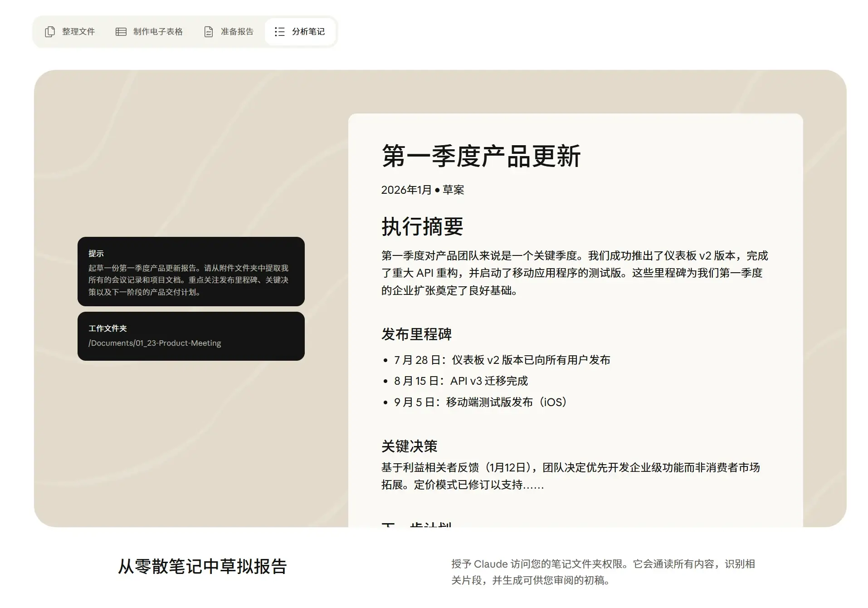Select the 8月15日 API v3 迁移完成 bullet

[x=461, y=381]
